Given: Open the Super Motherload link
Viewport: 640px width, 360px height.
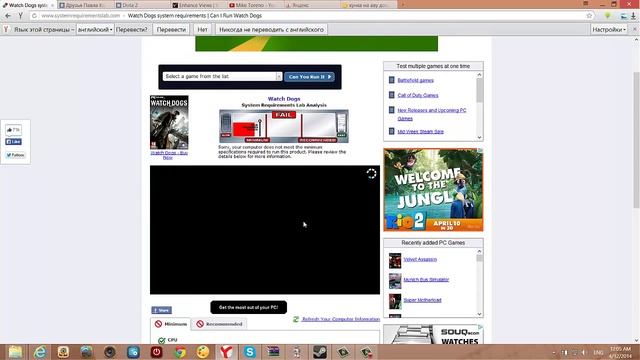Looking at the screenshot, I should click(422, 300).
